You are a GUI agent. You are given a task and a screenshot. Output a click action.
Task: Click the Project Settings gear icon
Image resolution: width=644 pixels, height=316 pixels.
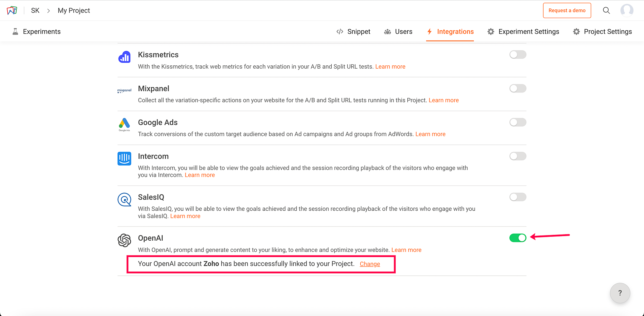(x=576, y=32)
